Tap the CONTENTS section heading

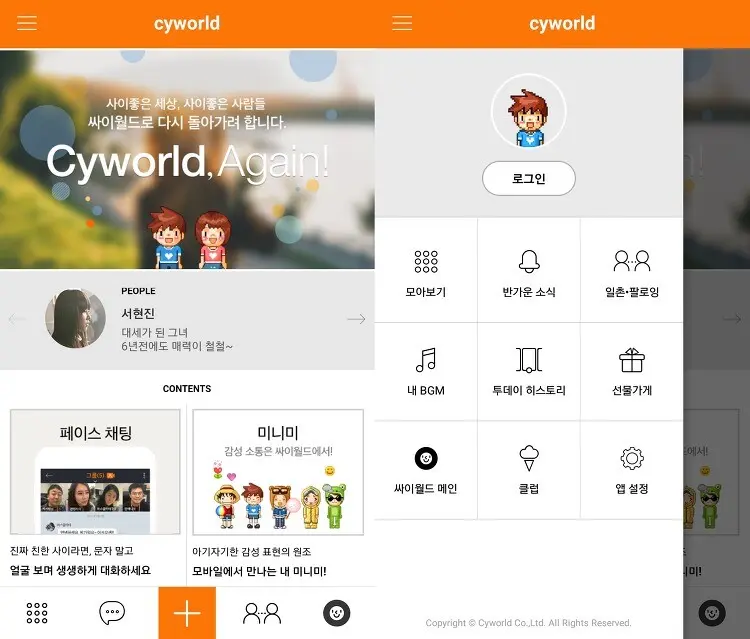187,389
